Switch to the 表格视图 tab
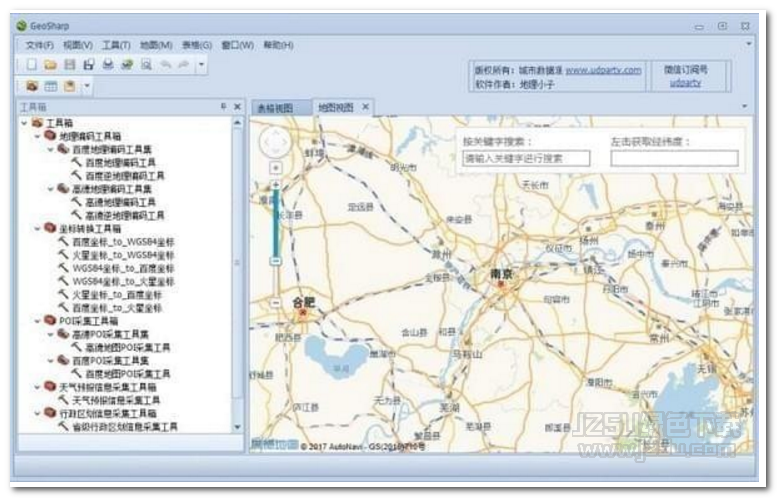 pyautogui.click(x=280, y=108)
